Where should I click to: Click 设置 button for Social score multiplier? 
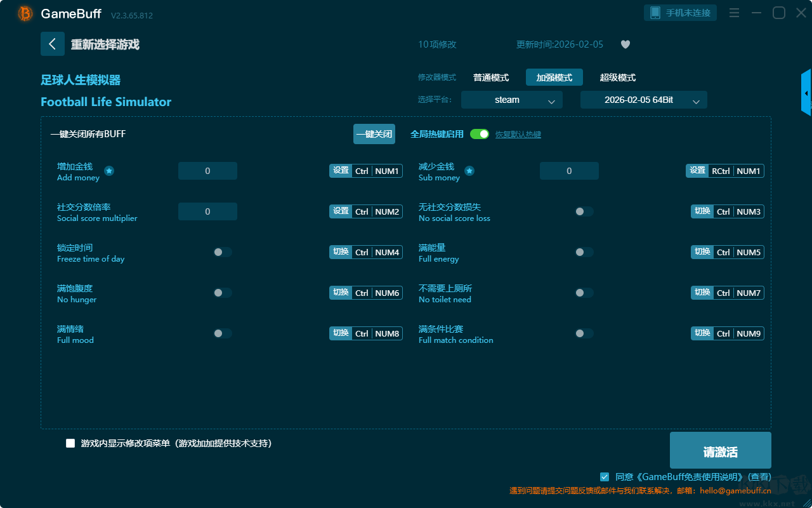point(341,211)
